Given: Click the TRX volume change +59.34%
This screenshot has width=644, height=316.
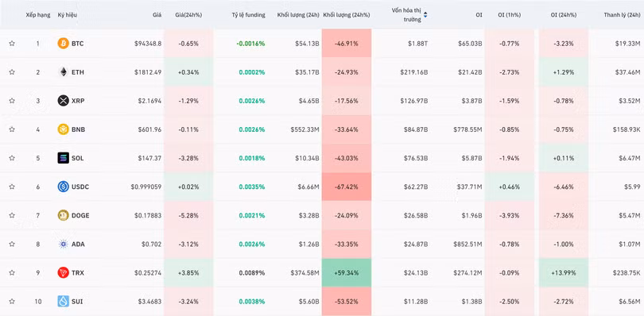Looking at the screenshot, I should point(347,272).
